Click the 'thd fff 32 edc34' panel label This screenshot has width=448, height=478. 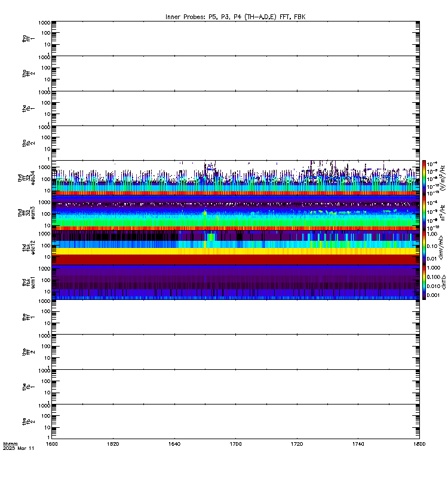pyautogui.click(x=26, y=177)
